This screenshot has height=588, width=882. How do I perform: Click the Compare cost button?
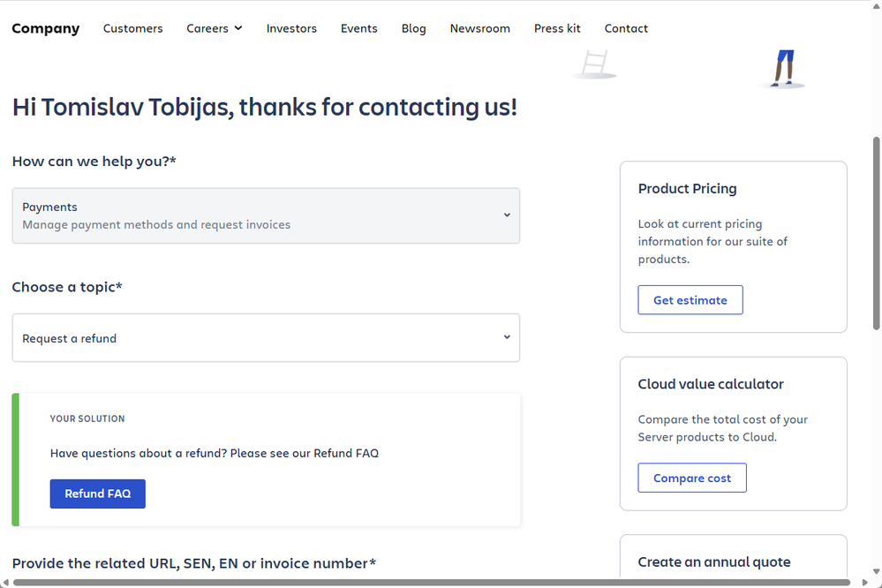[x=692, y=478]
